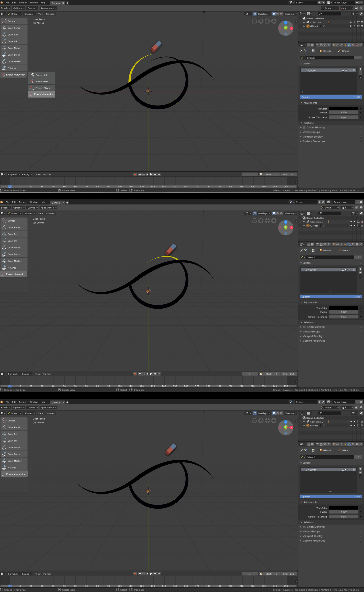The height and width of the screenshot is (592, 364).
Task: Select Draw Ink tool in middle window
Action: click(14, 241)
